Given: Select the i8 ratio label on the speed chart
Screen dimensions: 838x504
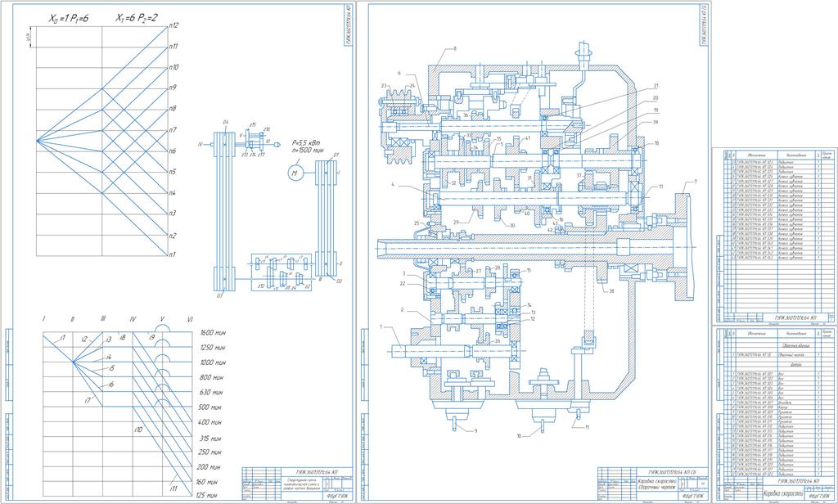Looking at the screenshot, I should click(123, 337).
